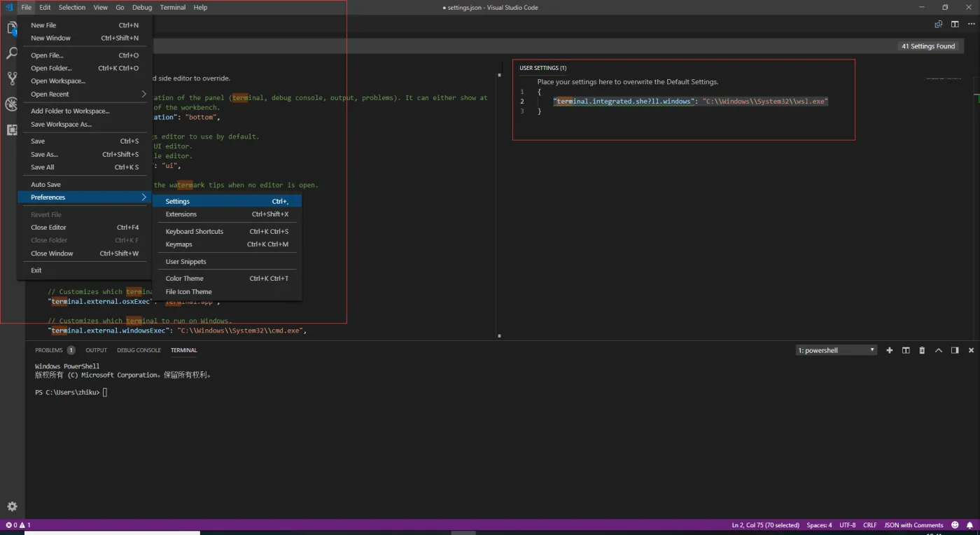Viewport: 980px width, 535px height.
Task: Open the Source Control view icon
Action: (x=12, y=78)
